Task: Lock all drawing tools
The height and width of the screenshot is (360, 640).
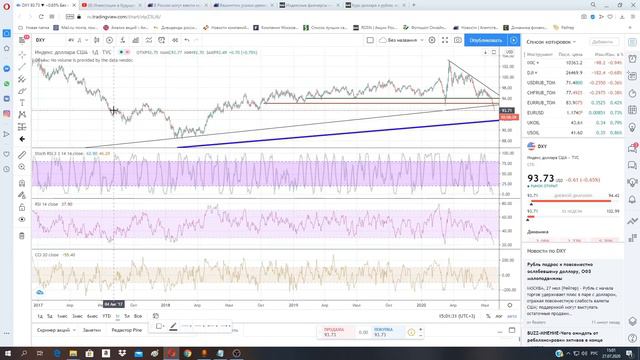Action: tap(22, 207)
